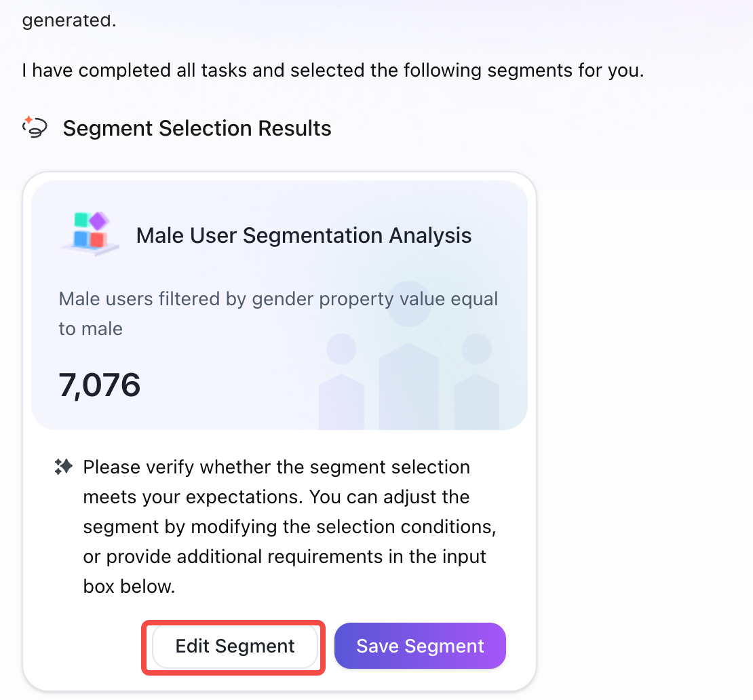Click the sparkle icon beside the verify message
The width and height of the screenshot is (753, 700).
pos(63,467)
